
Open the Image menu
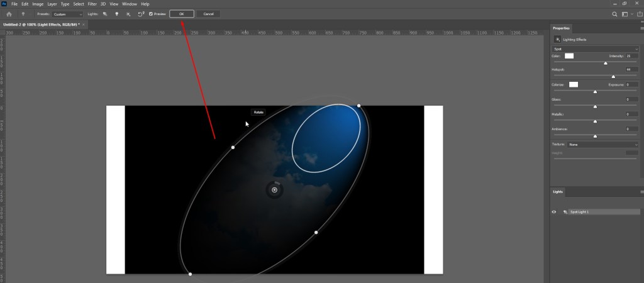point(38,4)
